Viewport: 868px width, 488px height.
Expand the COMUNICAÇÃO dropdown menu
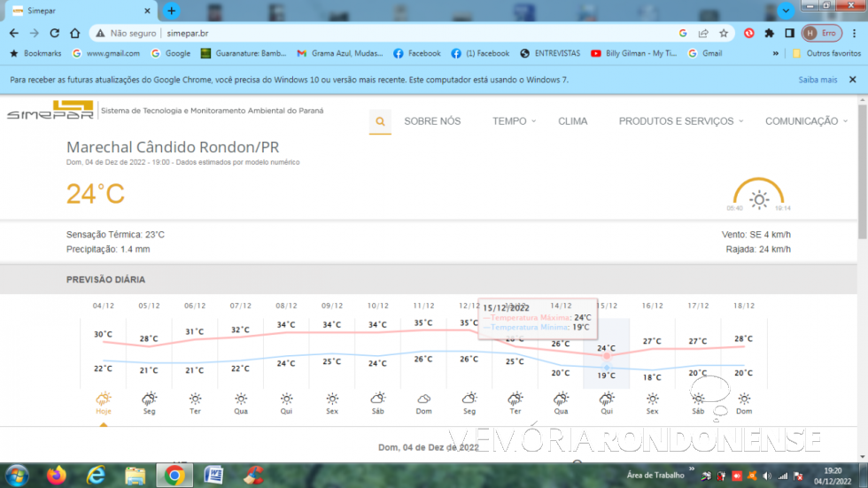pyautogui.click(x=805, y=121)
